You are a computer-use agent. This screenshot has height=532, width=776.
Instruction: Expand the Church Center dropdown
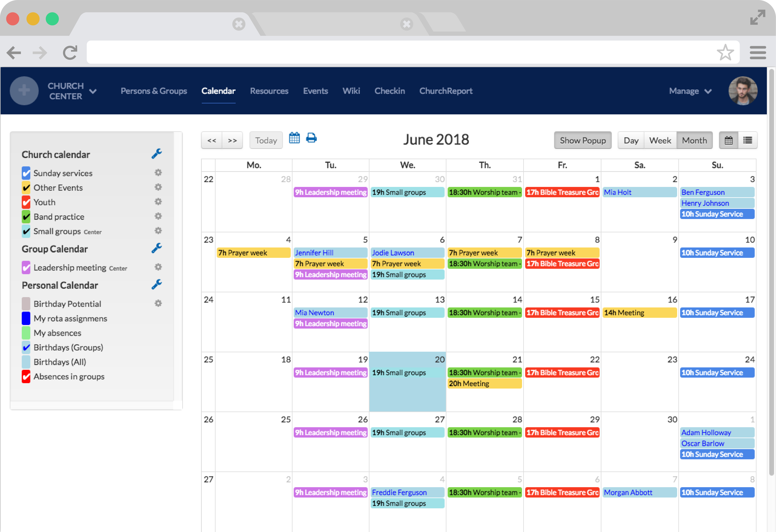[x=93, y=91]
